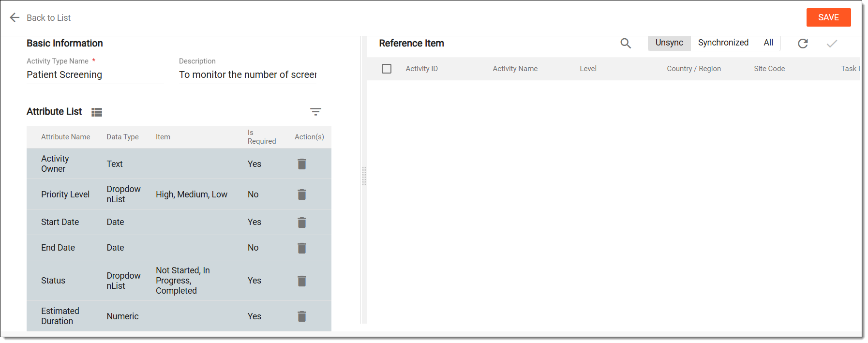The width and height of the screenshot is (868, 343).
Task: Delete the Estimated Duration attribute
Action: (302, 316)
